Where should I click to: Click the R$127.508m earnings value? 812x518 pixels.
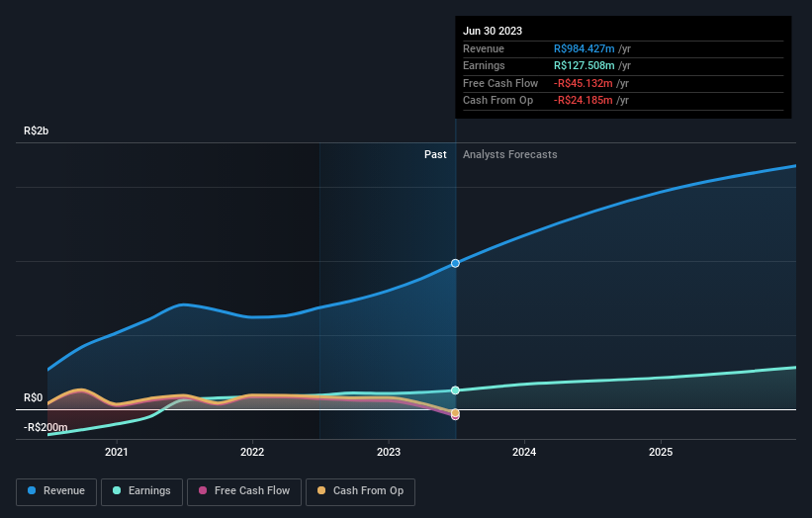pos(585,65)
